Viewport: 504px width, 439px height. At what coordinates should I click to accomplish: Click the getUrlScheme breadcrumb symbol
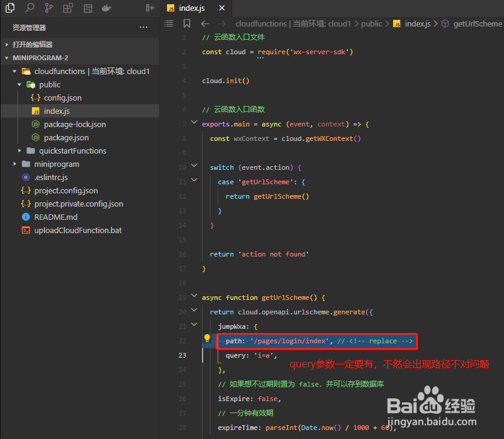point(472,23)
